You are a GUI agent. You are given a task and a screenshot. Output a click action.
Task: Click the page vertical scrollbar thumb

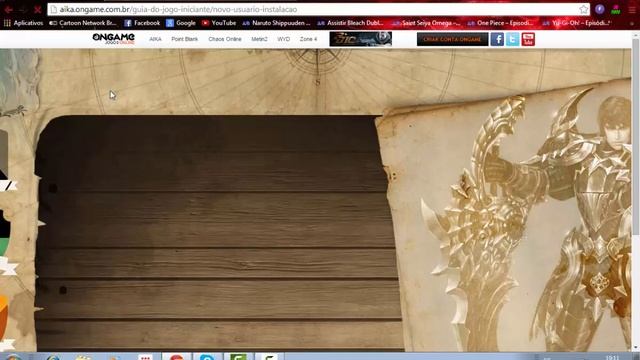tap(636, 137)
